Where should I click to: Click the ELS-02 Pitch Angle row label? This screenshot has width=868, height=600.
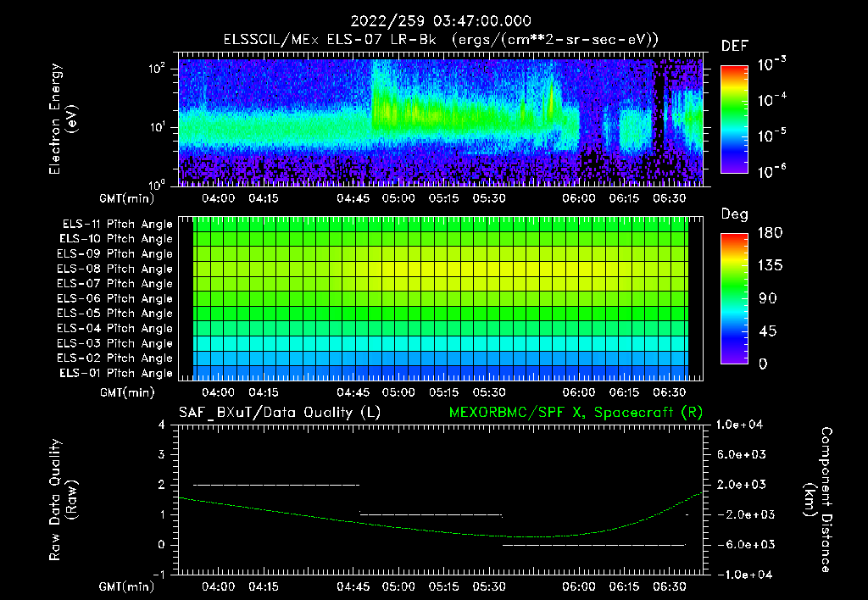[x=114, y=358]
